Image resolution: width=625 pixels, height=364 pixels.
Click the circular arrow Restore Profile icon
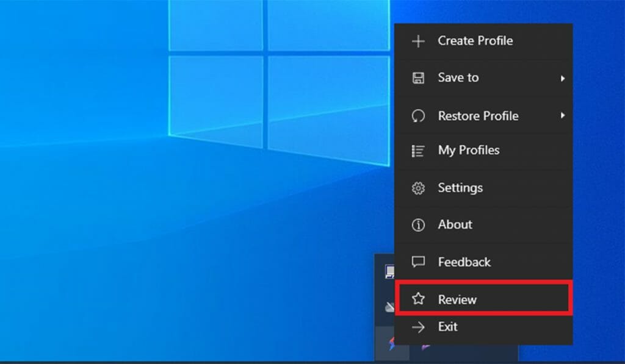point(418,116)
